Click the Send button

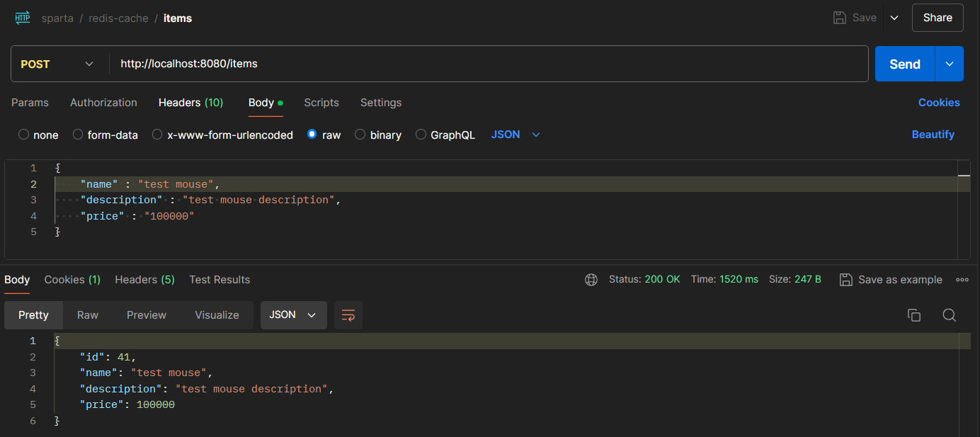click(905, 64)
